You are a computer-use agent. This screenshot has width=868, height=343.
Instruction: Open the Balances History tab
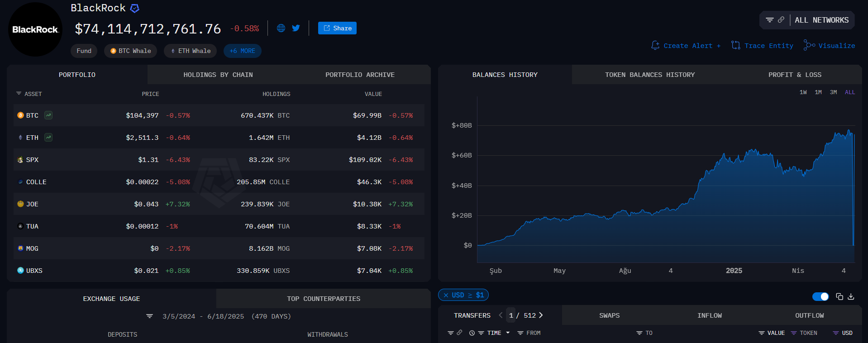[x=505, y=75]
